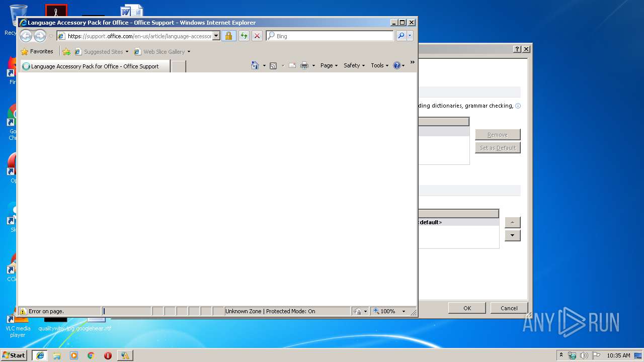Click the 100% zoom level button
This screenshot has height=362, width=644.
[x=385, y=311]
